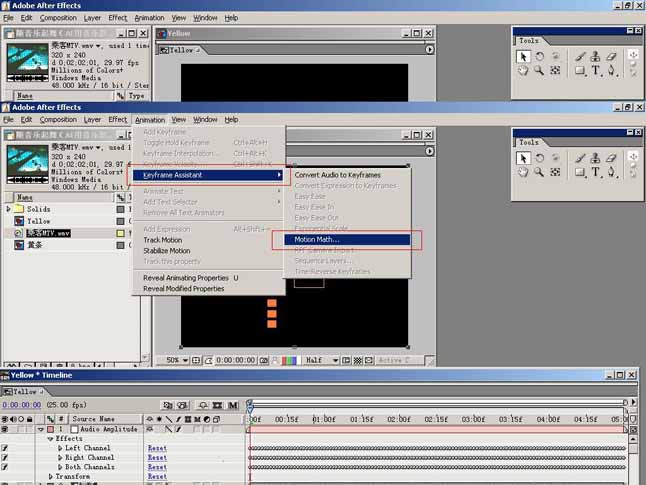Click the transparency grid icon in comp window
The image size is (646, 485).
click(x=358, y=361)
